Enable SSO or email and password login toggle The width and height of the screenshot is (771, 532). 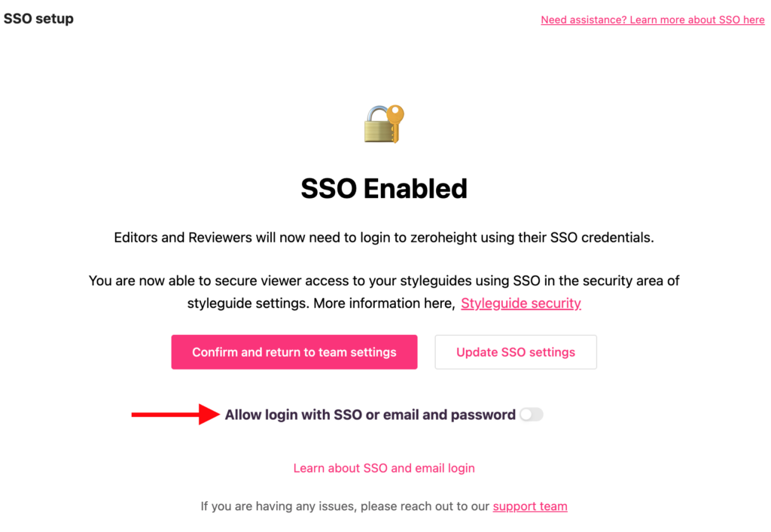click(531, 415)
